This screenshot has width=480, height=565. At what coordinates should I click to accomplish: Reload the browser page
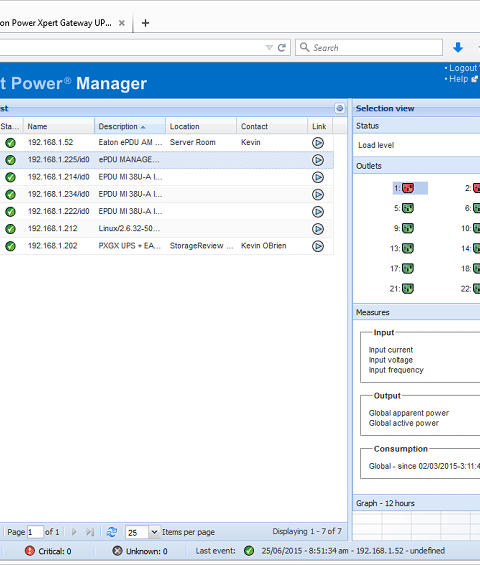[x=282, y=48]
